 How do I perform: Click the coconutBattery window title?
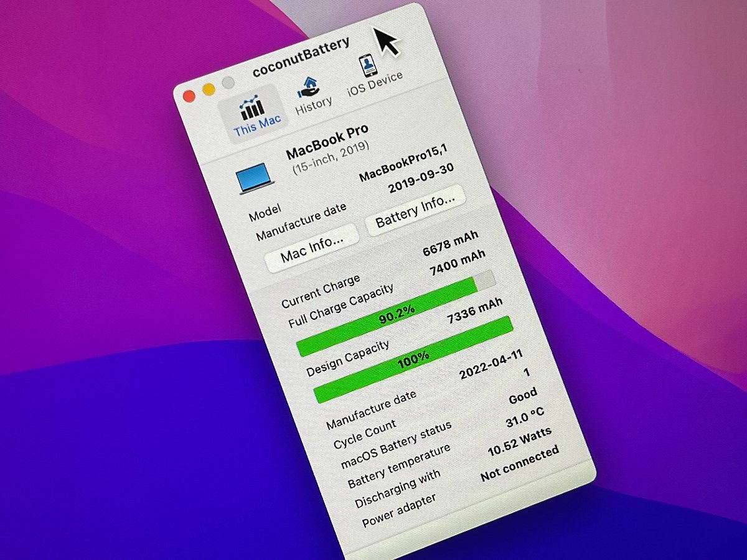click(x=301, y=57)
